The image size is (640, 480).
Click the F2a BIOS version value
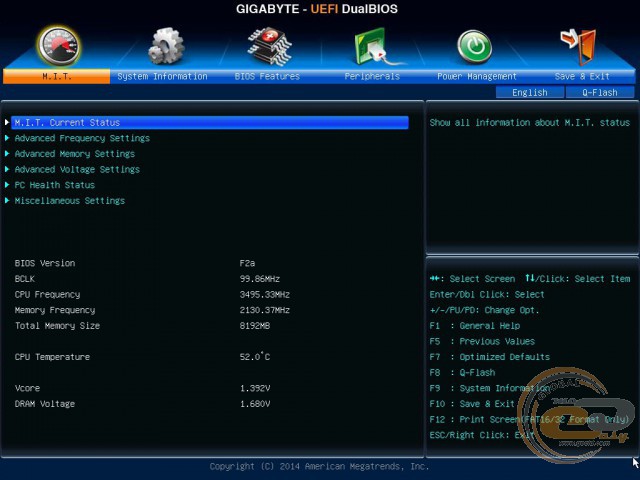coord(247,263)
